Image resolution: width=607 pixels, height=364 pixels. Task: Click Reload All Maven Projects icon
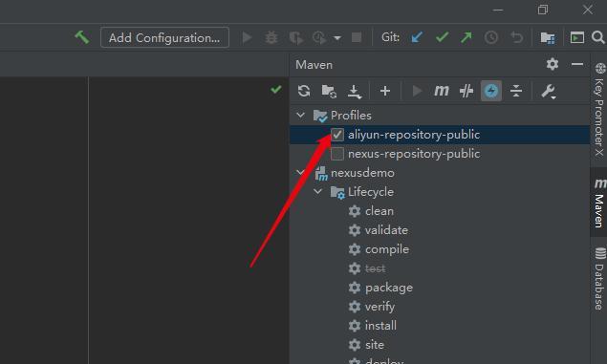(x=304, y=91)
